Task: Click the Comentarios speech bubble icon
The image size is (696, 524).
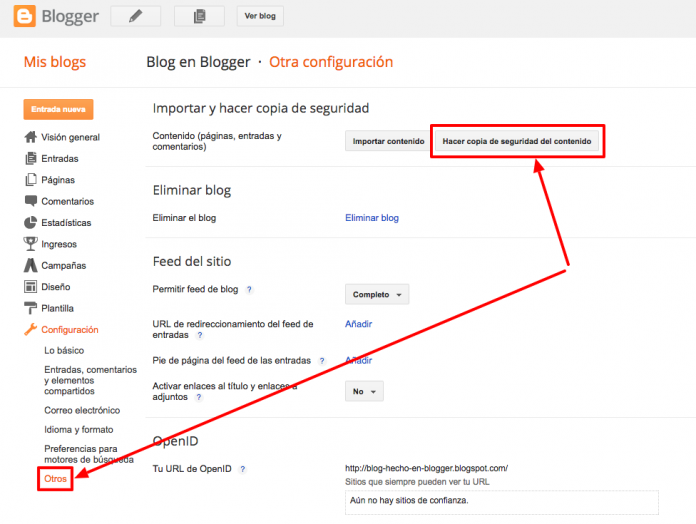Action: click(x=31, y=201)
